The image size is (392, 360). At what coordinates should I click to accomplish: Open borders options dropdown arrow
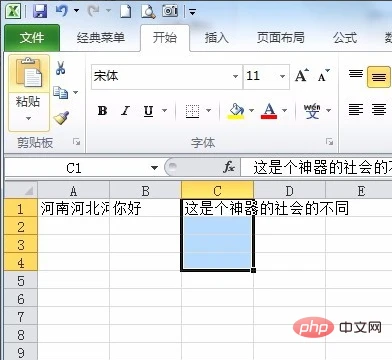[208, 110]
